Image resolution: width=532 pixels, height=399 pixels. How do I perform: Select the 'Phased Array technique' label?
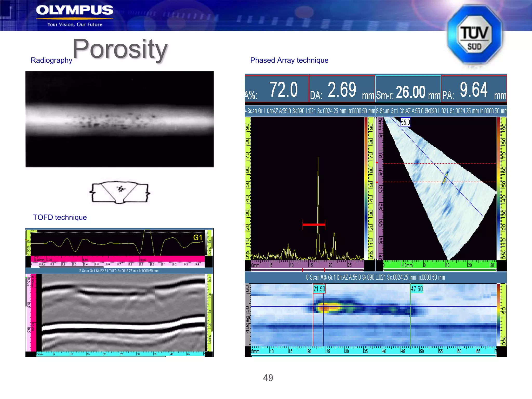coord(289,60)
